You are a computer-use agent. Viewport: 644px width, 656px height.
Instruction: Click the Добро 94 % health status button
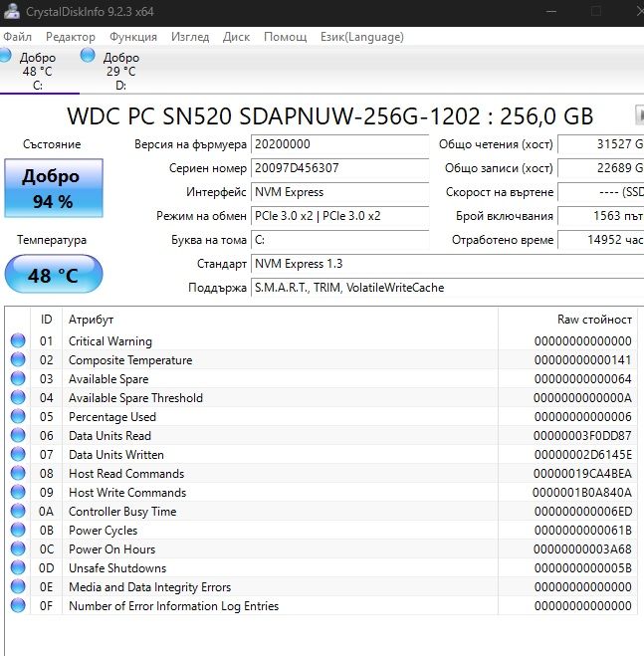(x=54, y=188)
